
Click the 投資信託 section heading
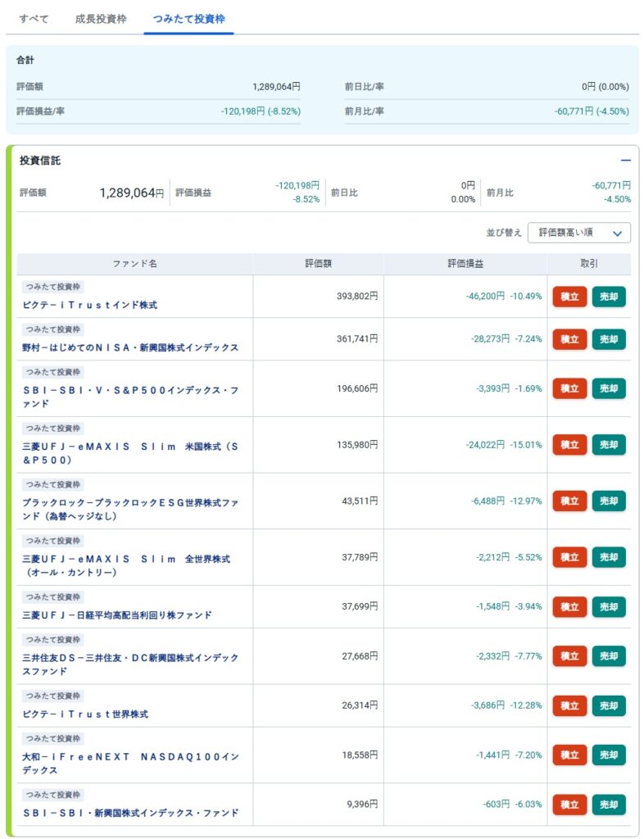click(x=40, y=161)
